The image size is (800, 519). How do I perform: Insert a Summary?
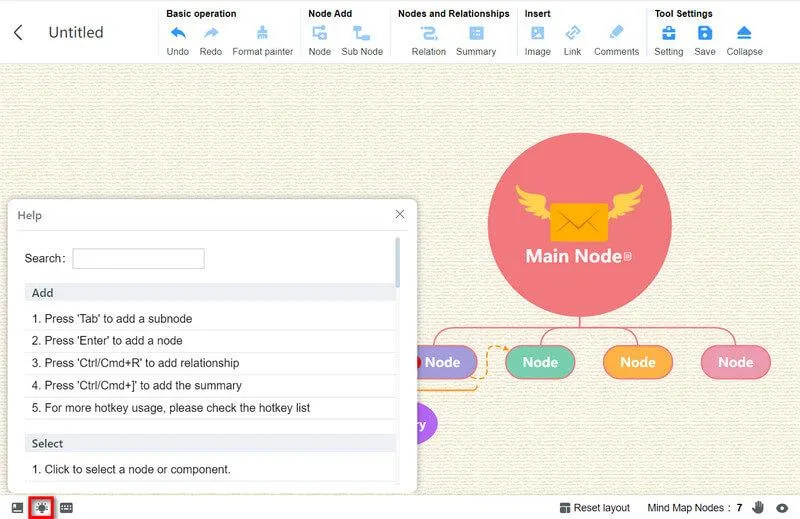point(476,41)
